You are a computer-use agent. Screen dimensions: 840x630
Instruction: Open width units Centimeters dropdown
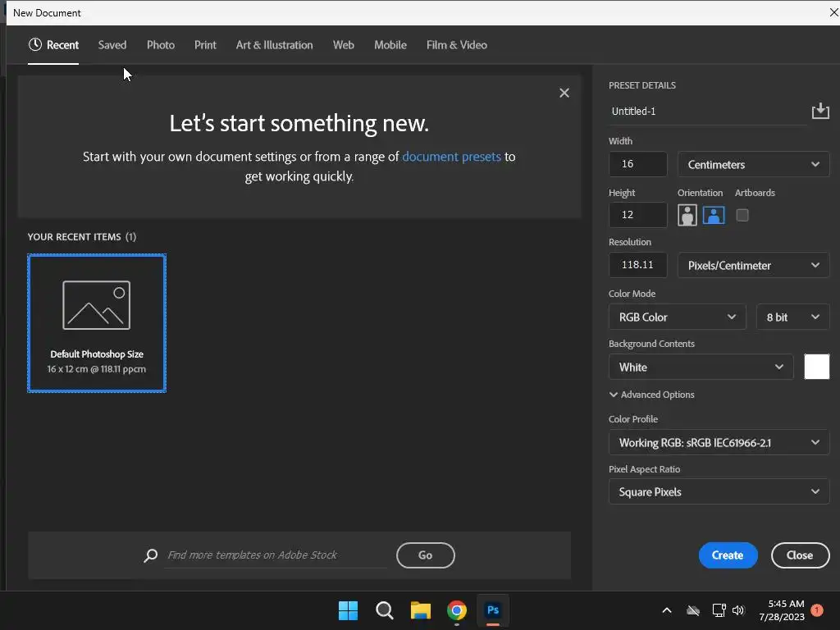point(753,164)
